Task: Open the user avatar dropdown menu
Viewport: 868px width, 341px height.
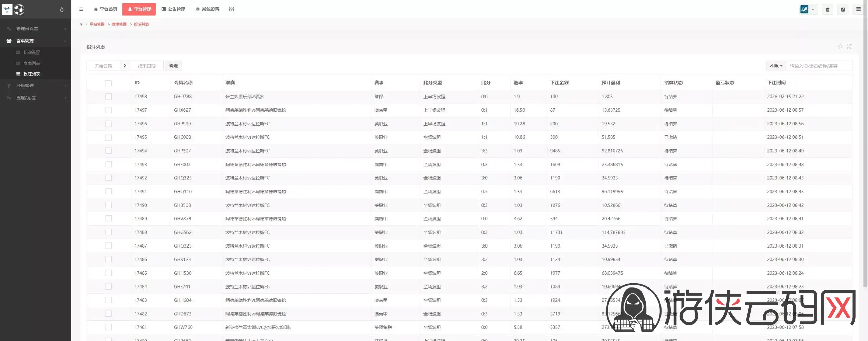Action: point(808,9)
